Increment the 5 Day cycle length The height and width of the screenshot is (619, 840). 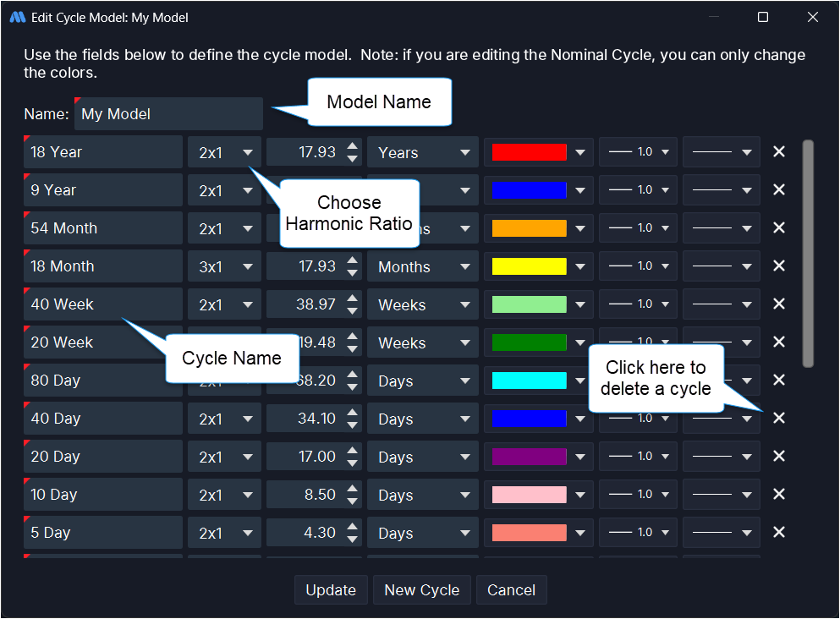(x=353, y=527)
